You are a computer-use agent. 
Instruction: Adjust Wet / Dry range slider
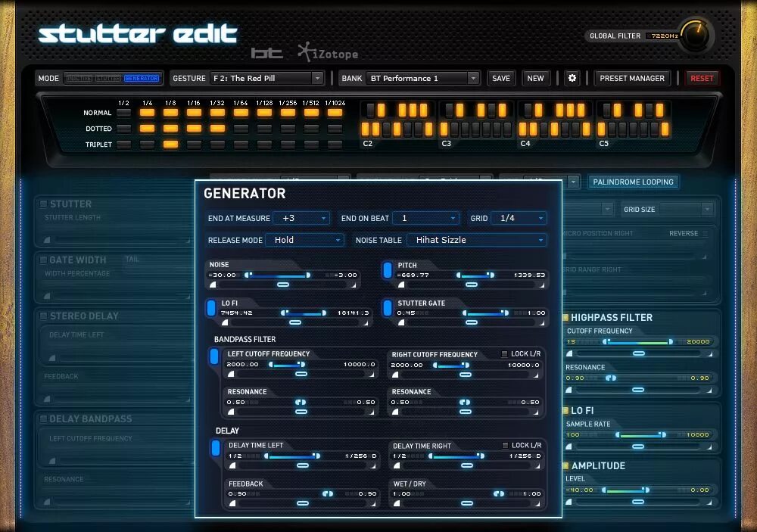(x=499, y=494)
